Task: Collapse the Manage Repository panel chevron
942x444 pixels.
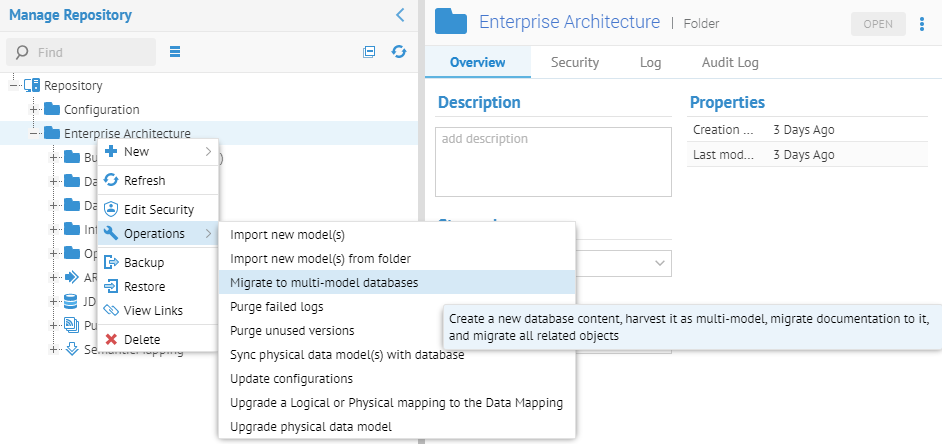Action: (400, 15)
